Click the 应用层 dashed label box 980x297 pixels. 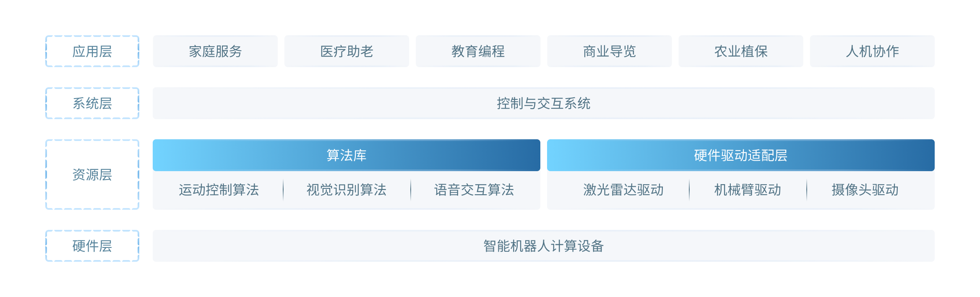[x=92, y=51]
